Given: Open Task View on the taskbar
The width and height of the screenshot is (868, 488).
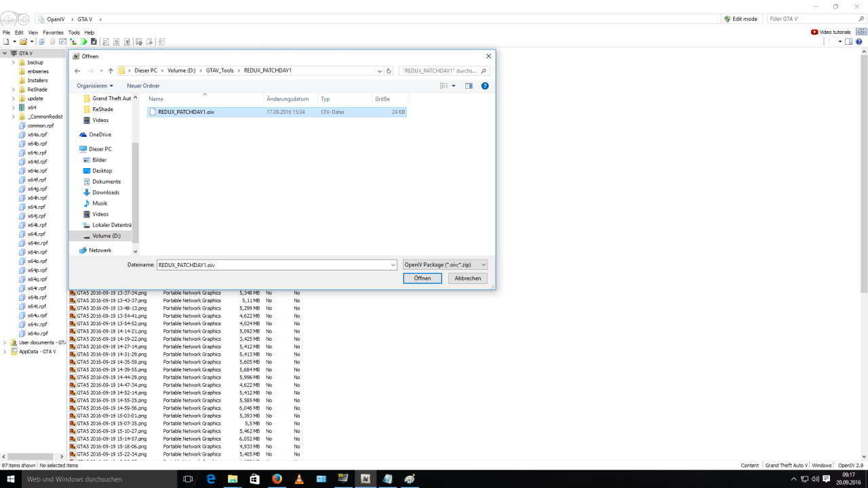Looking at the screenshot, I should coord(188,479).
